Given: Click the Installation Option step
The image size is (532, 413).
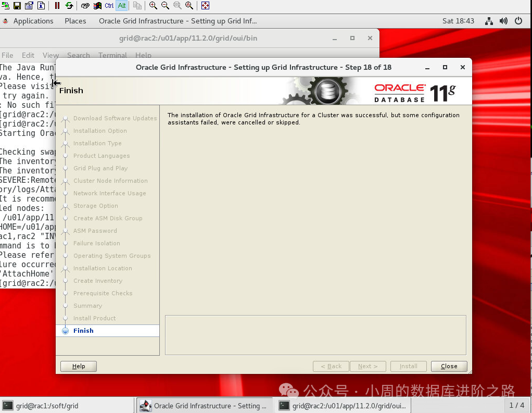Looking at the screenshot, I should (100, 131).
